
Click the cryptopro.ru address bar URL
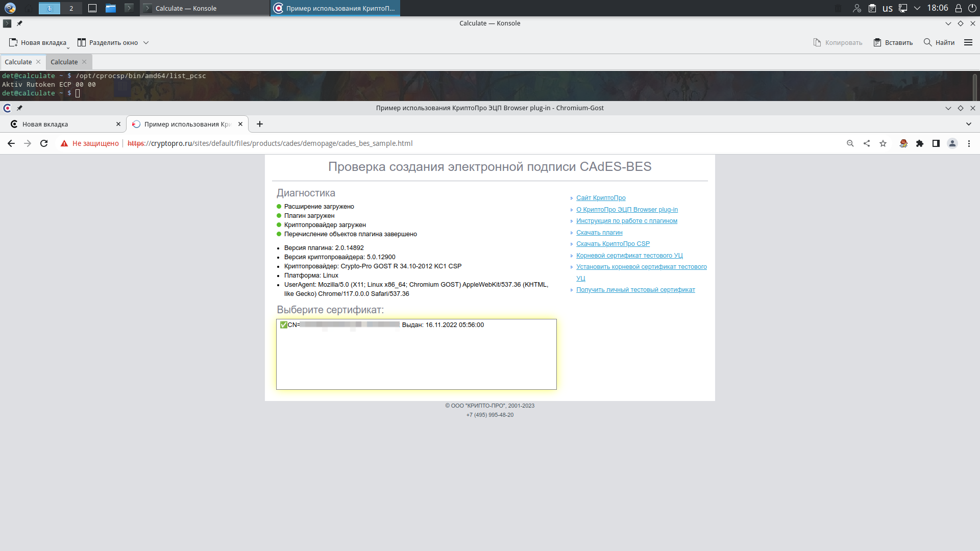270,144
